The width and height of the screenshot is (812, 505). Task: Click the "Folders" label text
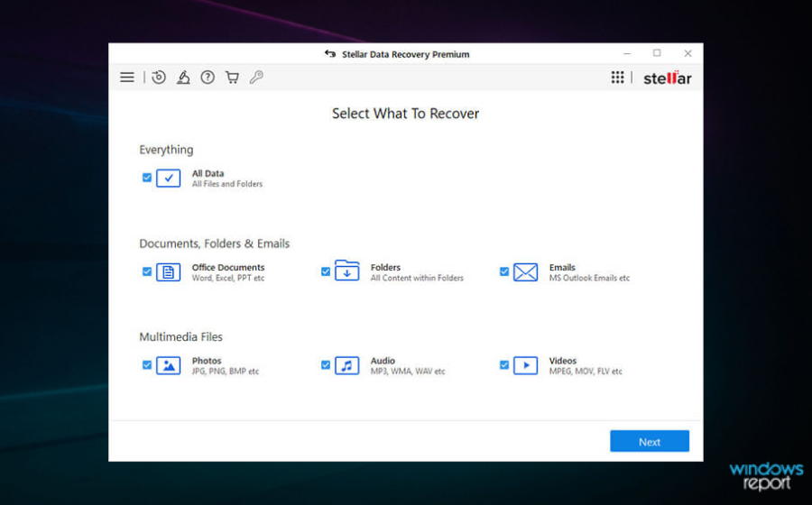pos(385,268)
